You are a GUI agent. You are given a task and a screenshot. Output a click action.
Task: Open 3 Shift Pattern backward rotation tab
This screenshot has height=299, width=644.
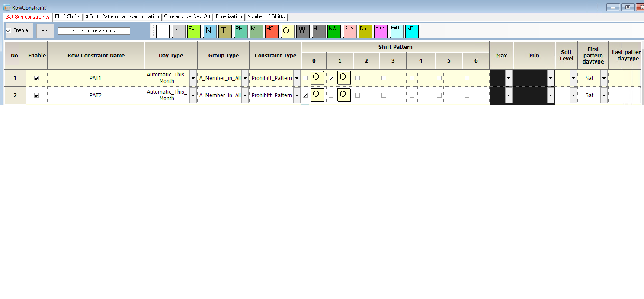(122, 16)
